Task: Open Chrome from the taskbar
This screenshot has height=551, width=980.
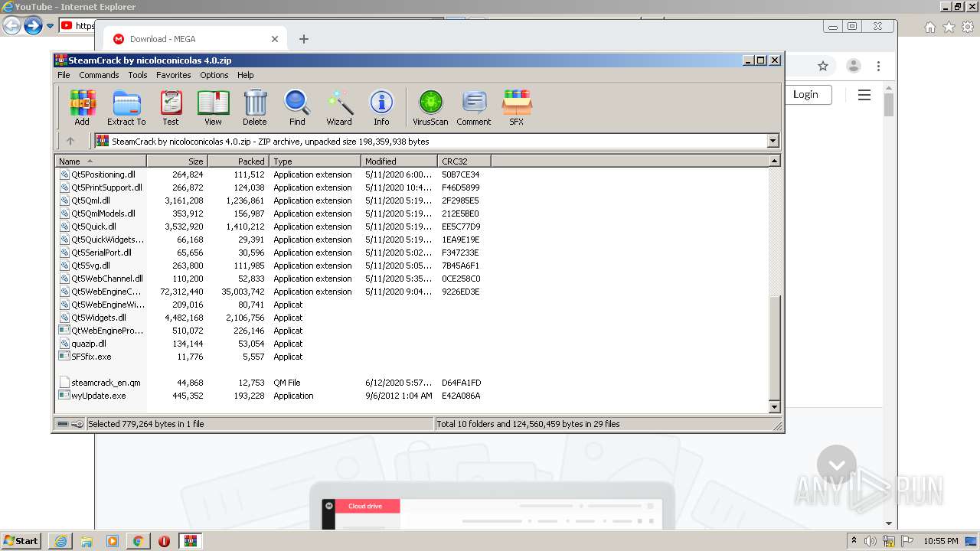Action: [x=138, y=540]
